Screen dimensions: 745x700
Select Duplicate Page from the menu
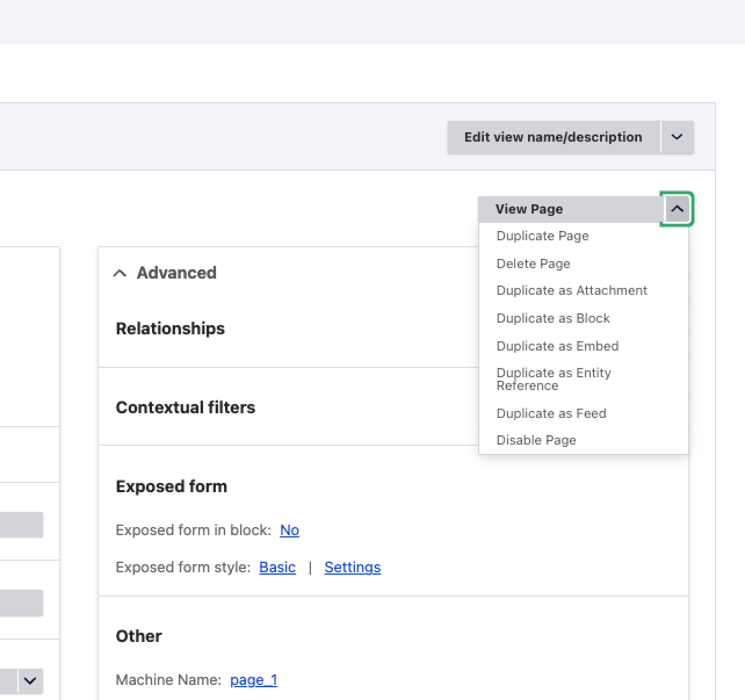(x=543, y=236)
